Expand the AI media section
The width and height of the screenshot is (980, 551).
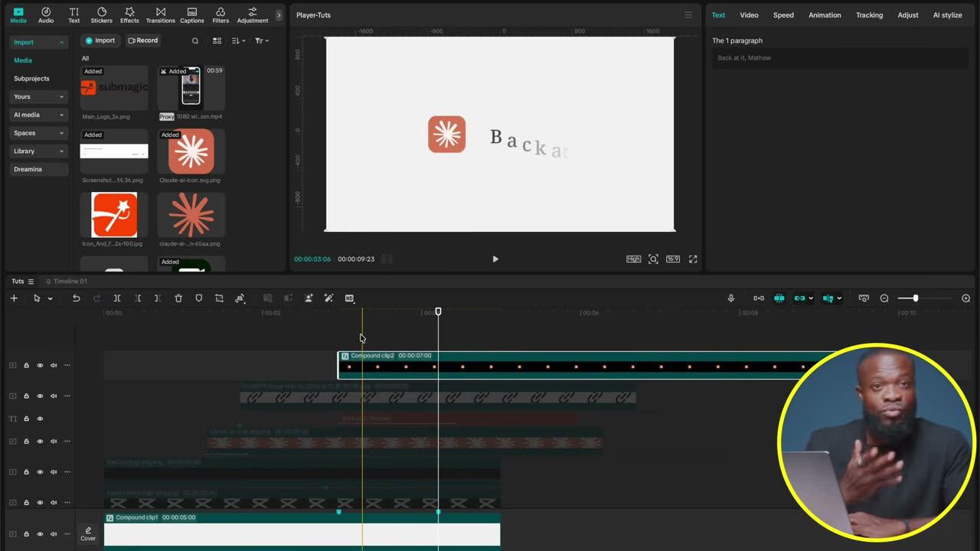[38, 115]
